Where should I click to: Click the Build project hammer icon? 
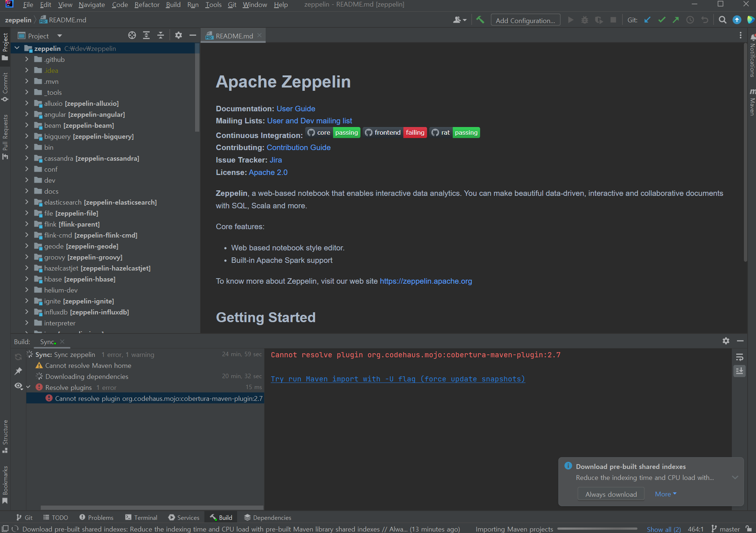pos(480,20)
